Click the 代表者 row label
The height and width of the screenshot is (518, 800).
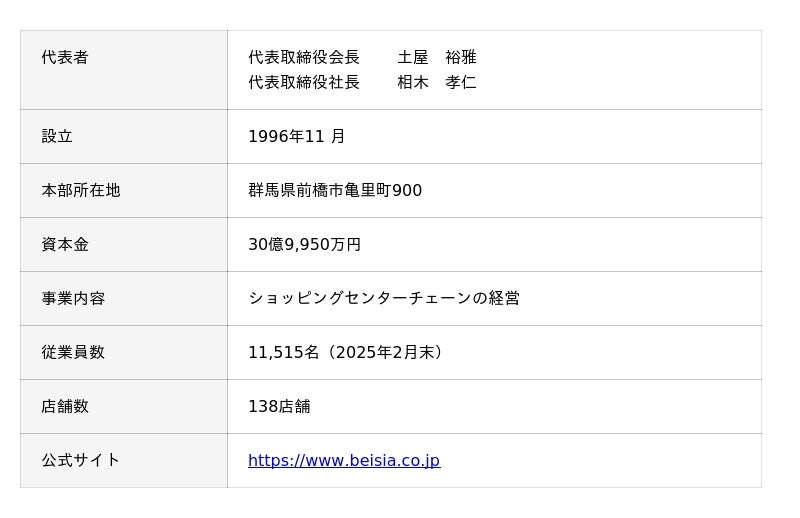65,58
